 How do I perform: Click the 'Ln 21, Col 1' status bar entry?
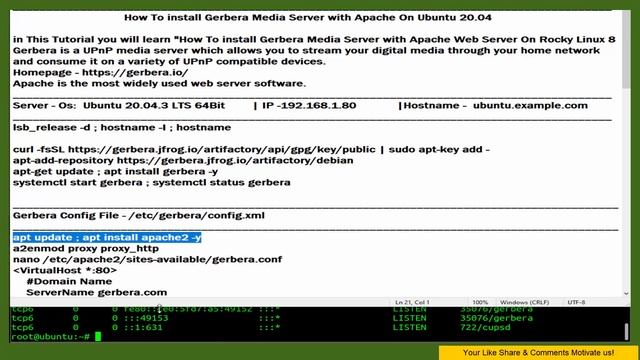(412, 302)
